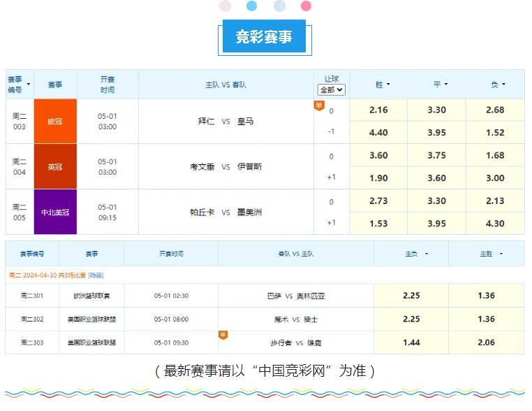Sort basketball table by 主胜 column
Viewport: 532px width, 411px height.
501,254
